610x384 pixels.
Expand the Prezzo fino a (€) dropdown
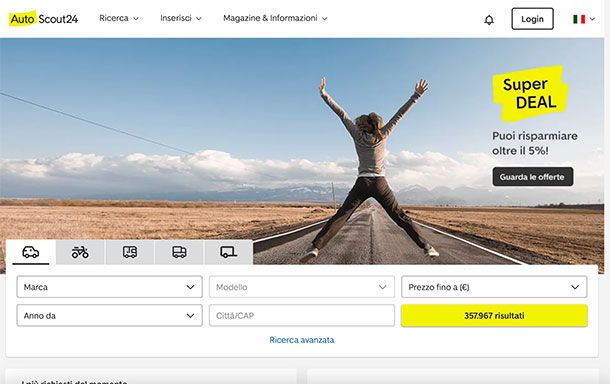[494, 287]
